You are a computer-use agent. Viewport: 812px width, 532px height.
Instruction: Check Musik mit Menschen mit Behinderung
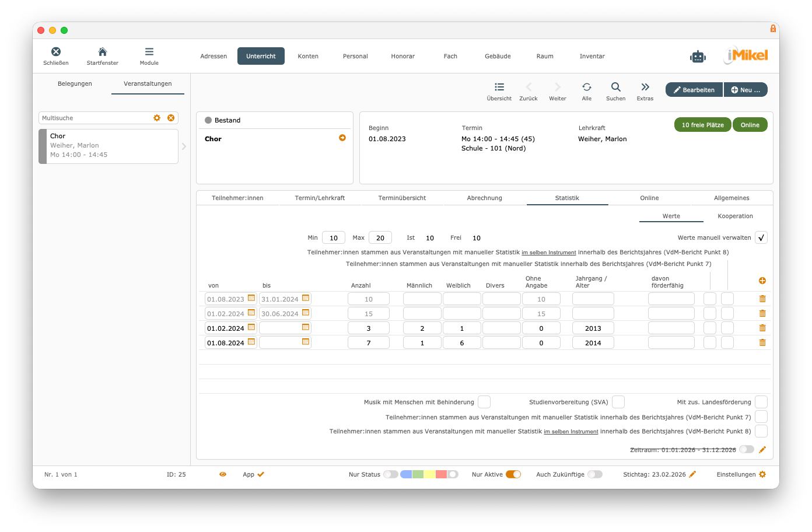484,402
